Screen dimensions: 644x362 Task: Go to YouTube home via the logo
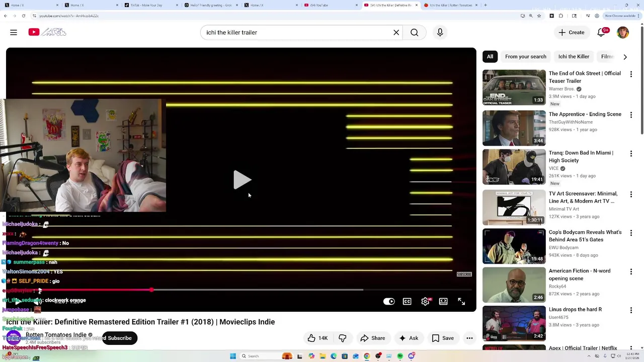pyautogui.click(x=47, y=32)
